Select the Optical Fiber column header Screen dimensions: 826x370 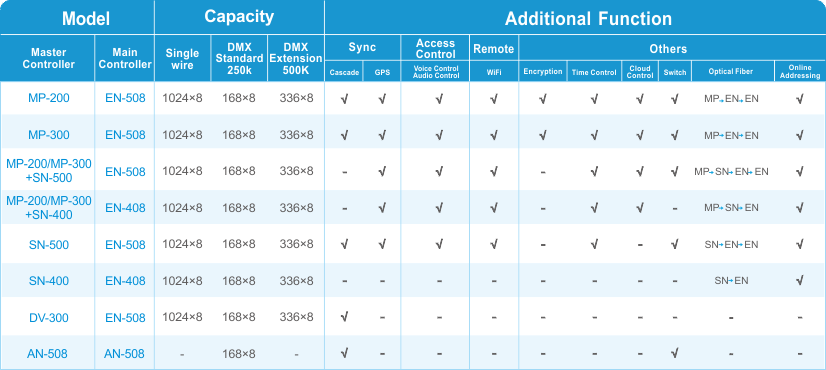[731, 72]
